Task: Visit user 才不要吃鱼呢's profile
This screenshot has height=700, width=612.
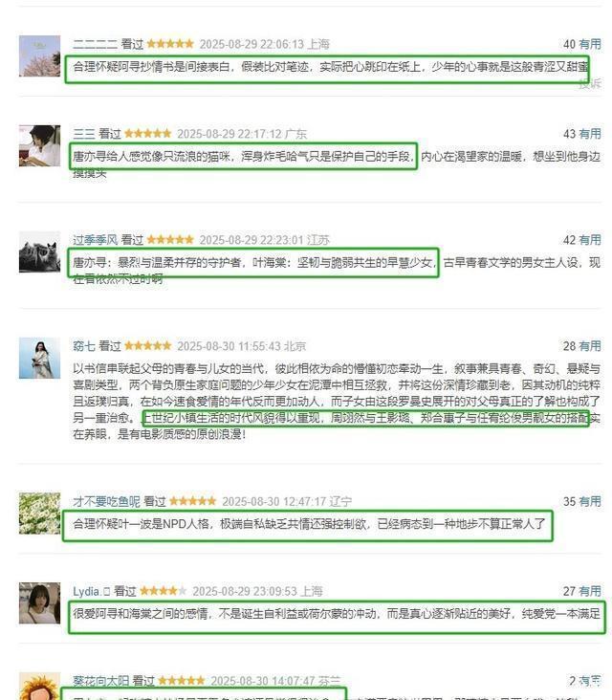Action: pos(106,502)
